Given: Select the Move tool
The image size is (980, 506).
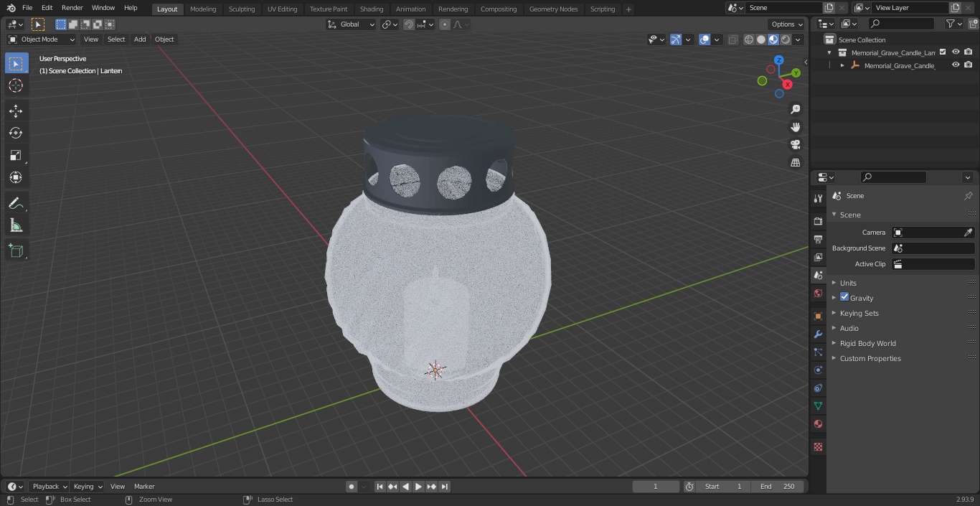Looking at the screenshot, I should pos(16,111).
